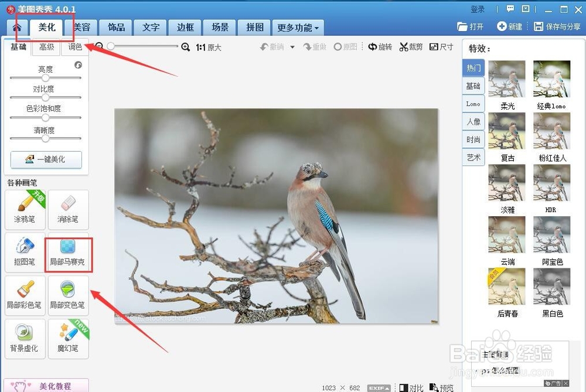586x392 pixels.
Task: Adjust the 亮度 slider handle
Action: tap(46, 78)
